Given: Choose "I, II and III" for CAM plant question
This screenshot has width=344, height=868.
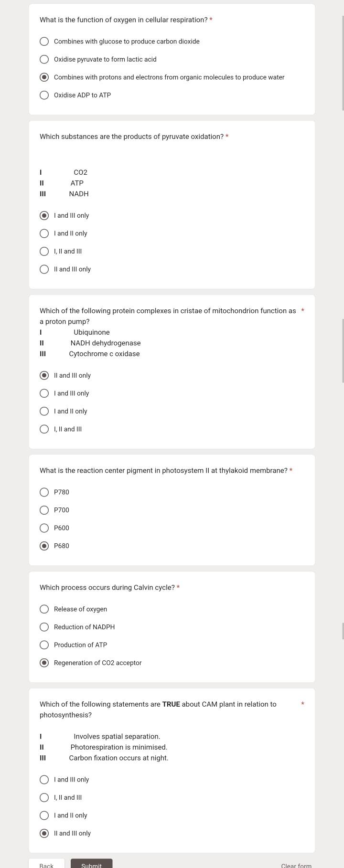Looking at the screenshot, I should pos(44,797).
